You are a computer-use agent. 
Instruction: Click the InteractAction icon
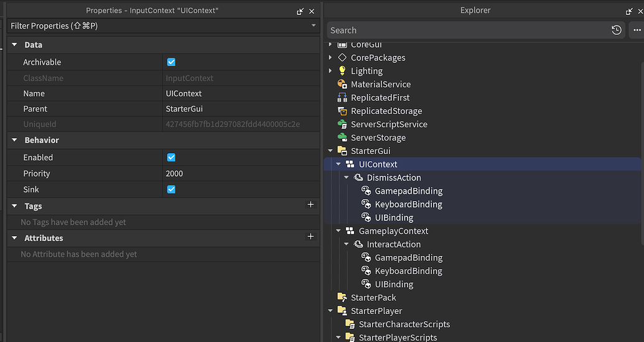coord(358,244)
